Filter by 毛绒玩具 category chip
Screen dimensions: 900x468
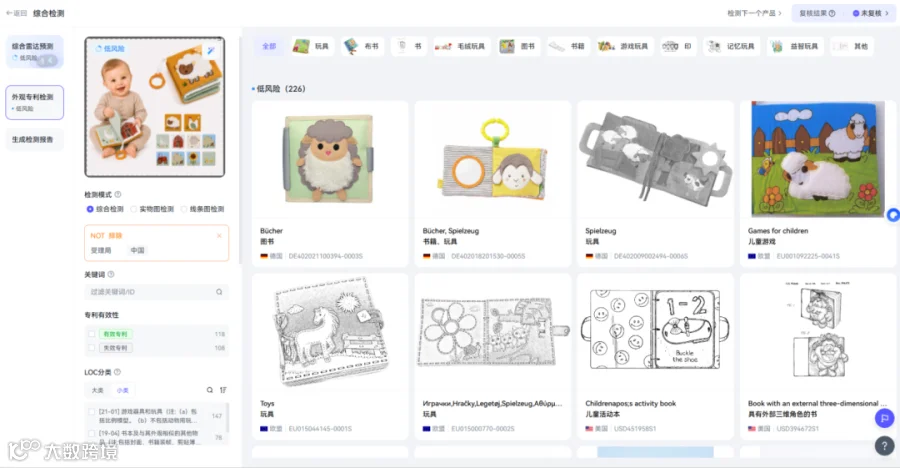pyautogui.click(x=461, y=46)
